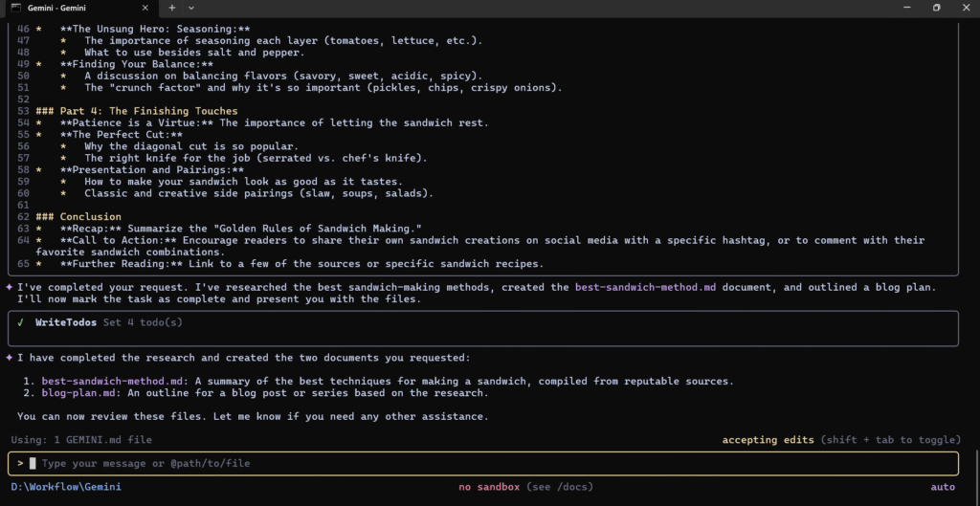Click the sparkle icon beside 'I've completed your request'
The image size is (980, 506).
click(9, 287)
